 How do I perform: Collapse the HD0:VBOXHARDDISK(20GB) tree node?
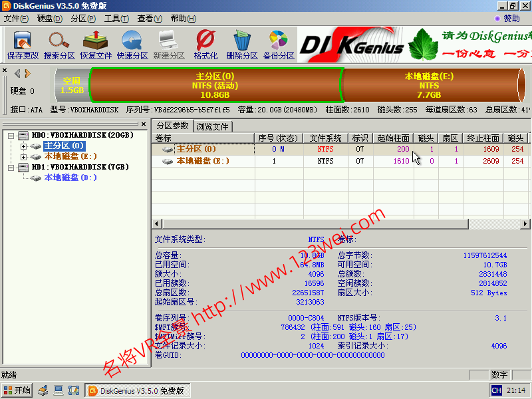pyautogui.click(x=12, y=136)
